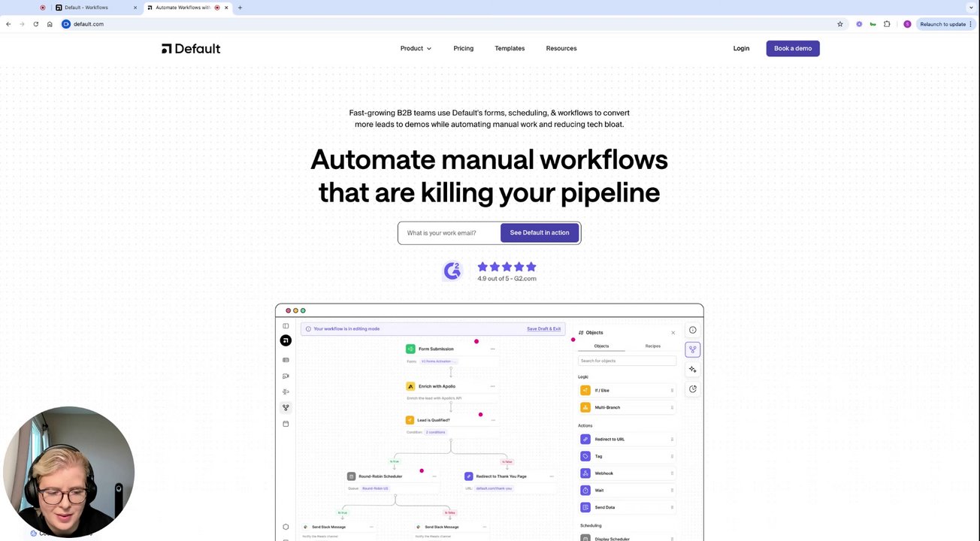Toggle the sidebar panel icon in the workflow app
Image resolution: width=980 pixels, height=541 pixels.
[286, 326]
